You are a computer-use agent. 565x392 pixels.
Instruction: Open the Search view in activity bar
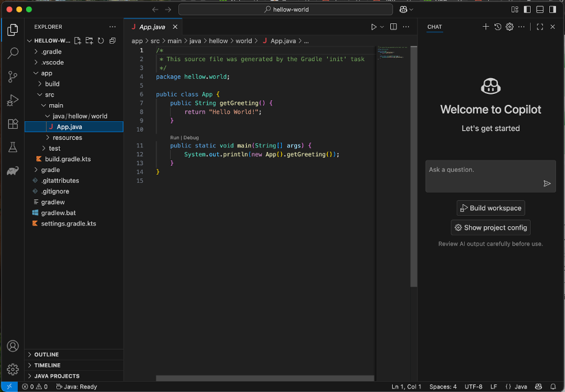point(12,53)
